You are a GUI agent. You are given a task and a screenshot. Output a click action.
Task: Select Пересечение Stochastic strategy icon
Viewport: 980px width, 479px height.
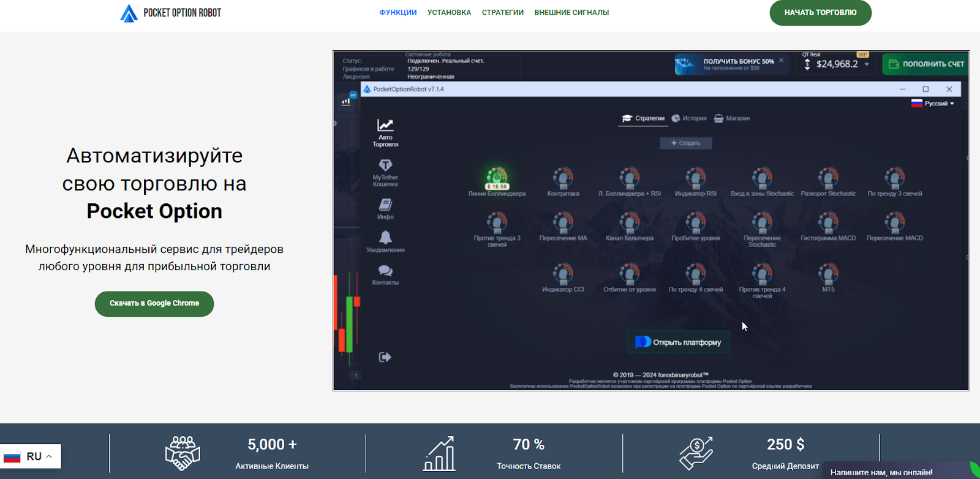click(762, 222)
